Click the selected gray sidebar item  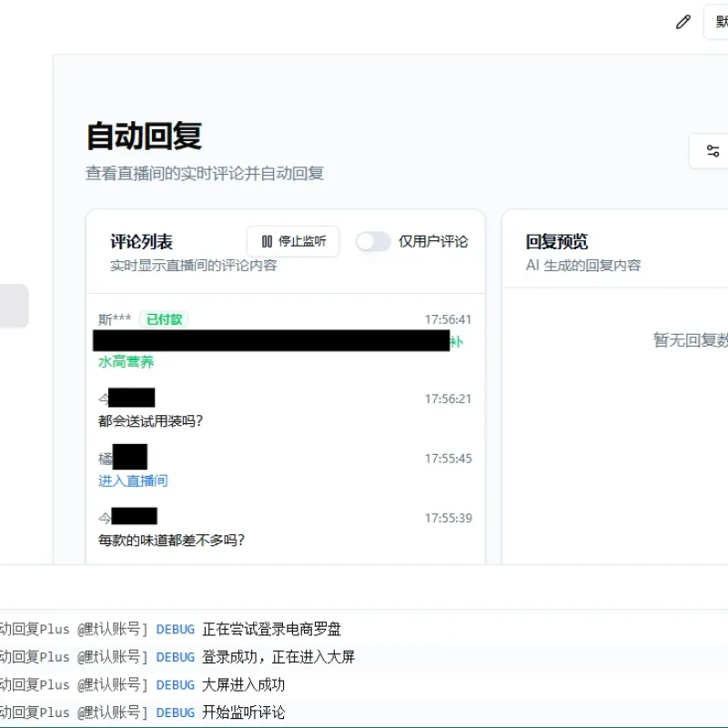tap(14, 306)
